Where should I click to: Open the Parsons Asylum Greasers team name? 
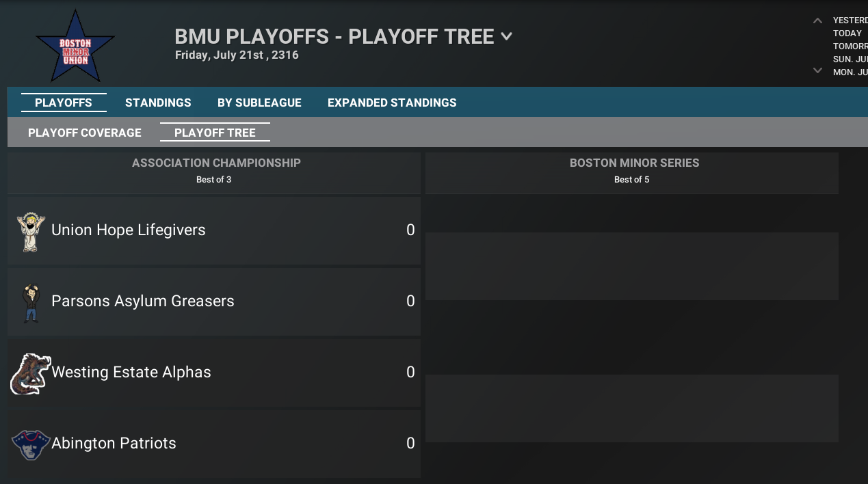[x=143, y=301]
